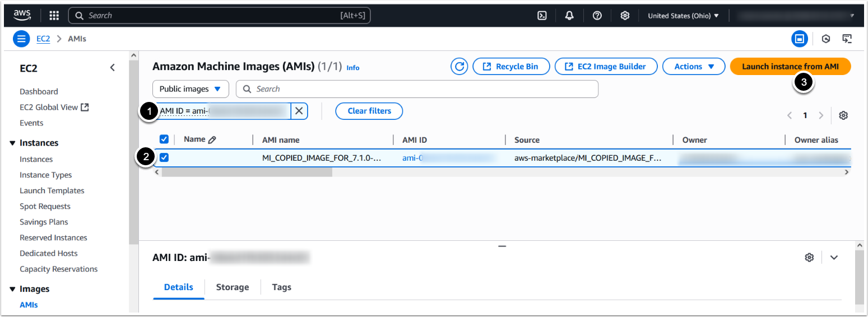
Task: Remove the AMI ID filter token
Action: pyautogui.click(x=299, y=111)
